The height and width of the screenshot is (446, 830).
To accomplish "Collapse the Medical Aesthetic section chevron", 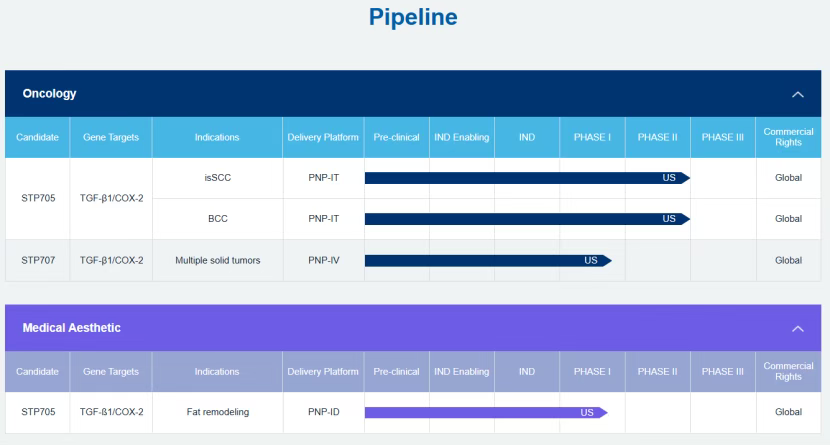I will 797,328.
